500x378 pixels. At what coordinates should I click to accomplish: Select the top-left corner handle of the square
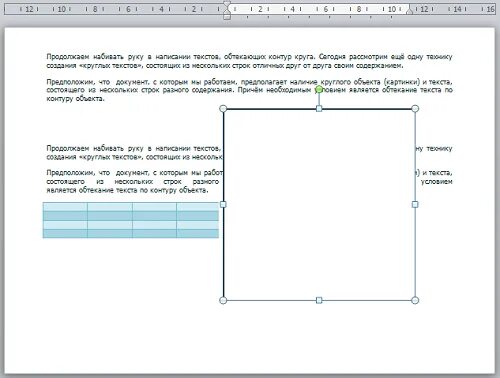(x=223, y=109)
